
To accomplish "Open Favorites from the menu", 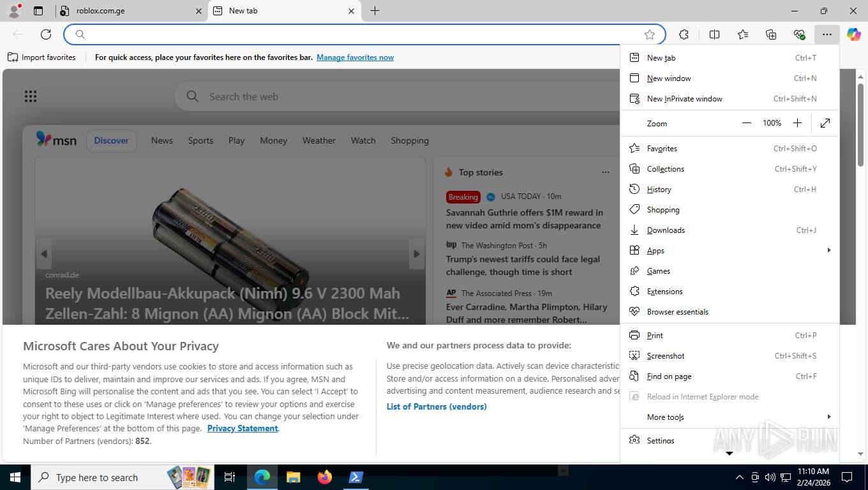I will (x=730, y=149).
